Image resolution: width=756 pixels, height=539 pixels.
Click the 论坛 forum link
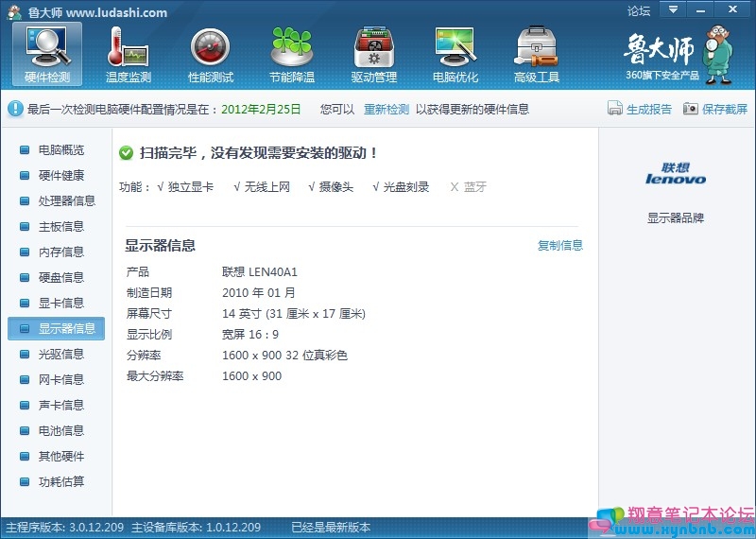tap(639, 11)
